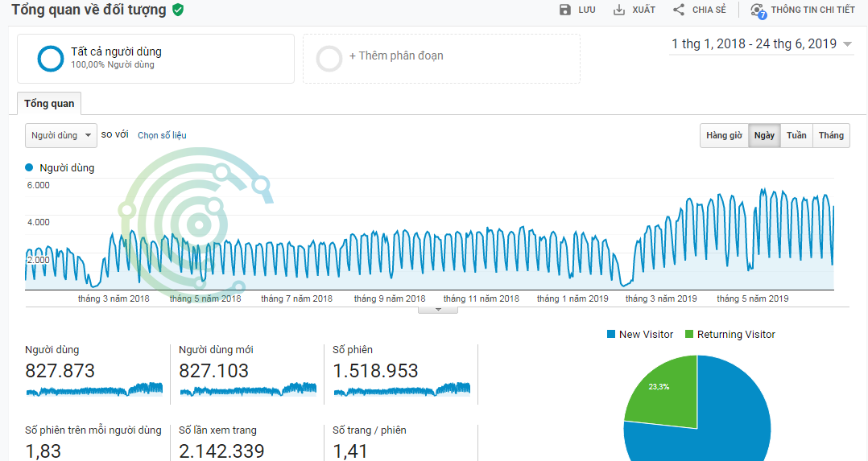Click the Người dùng legend blue dot
The height and width of the screenshot is (461, 868).
coord(29,167)
